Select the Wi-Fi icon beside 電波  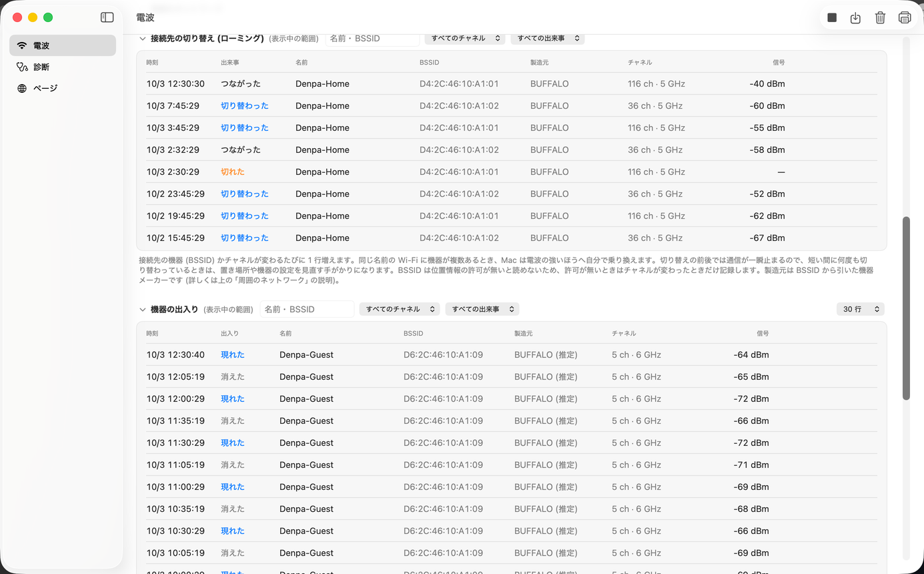click(x=22, y=45)
